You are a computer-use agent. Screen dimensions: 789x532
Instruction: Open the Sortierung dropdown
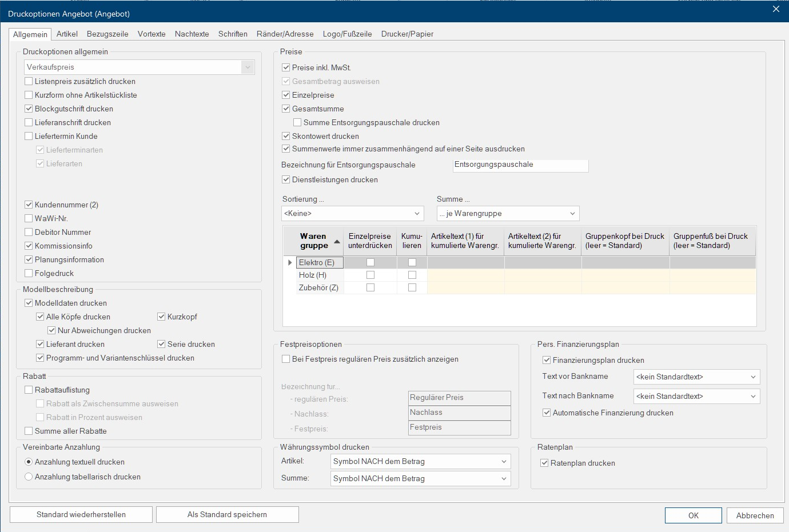tap(353, 214)
